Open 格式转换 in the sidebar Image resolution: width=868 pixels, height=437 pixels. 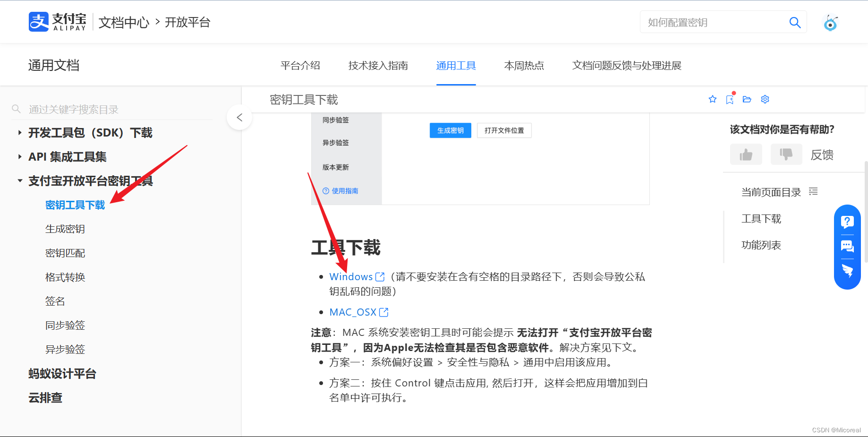[x=65, y=277]
